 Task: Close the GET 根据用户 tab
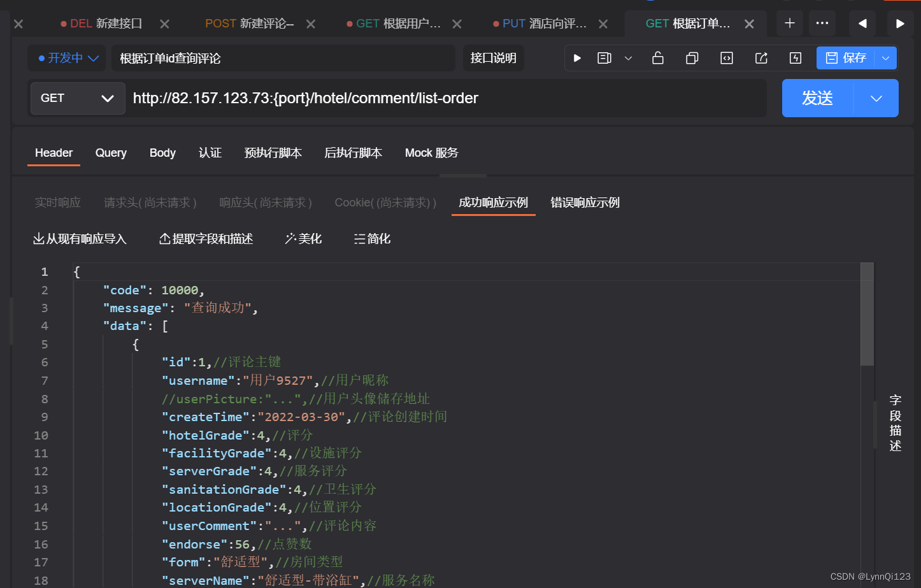457,24
